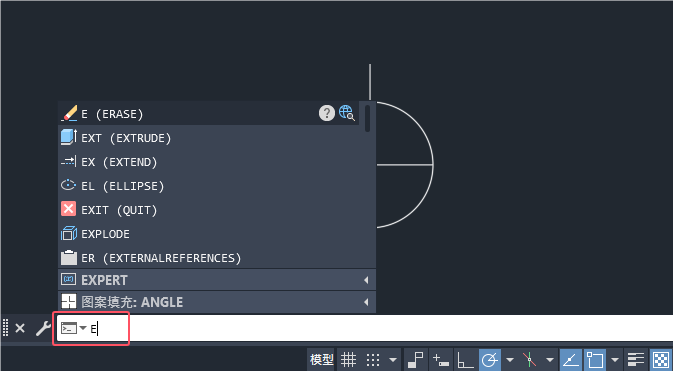This screenshot has height=371, width=673.
Task: Click the EXTEND command icon
Action: point(69,162)
